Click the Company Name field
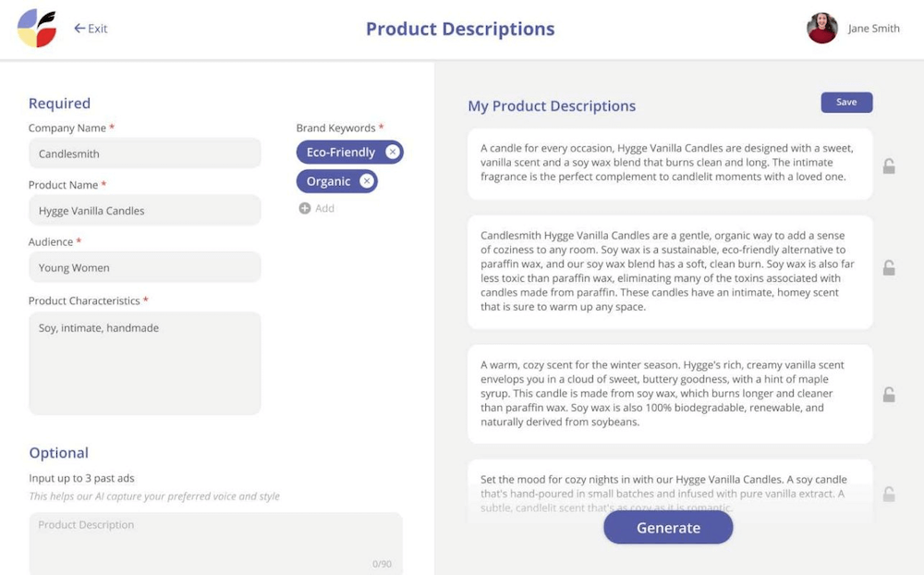Screen dimensions: 924x575 [145, 153]
